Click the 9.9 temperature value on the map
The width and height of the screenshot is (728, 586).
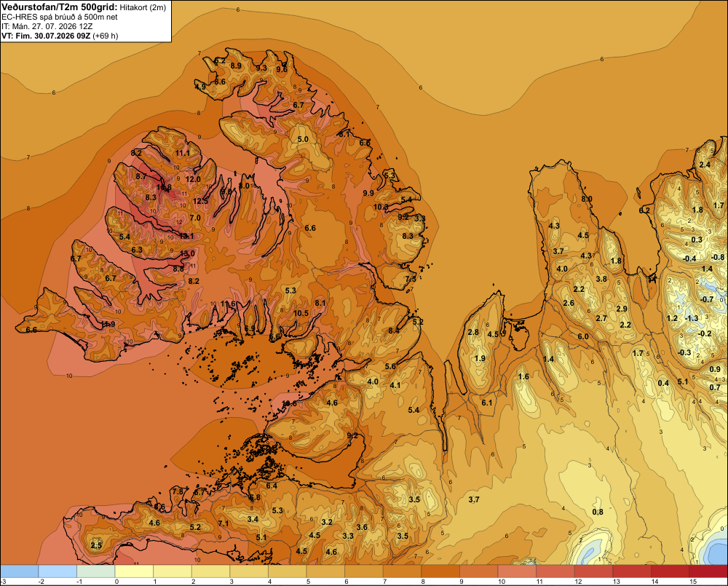368,193
